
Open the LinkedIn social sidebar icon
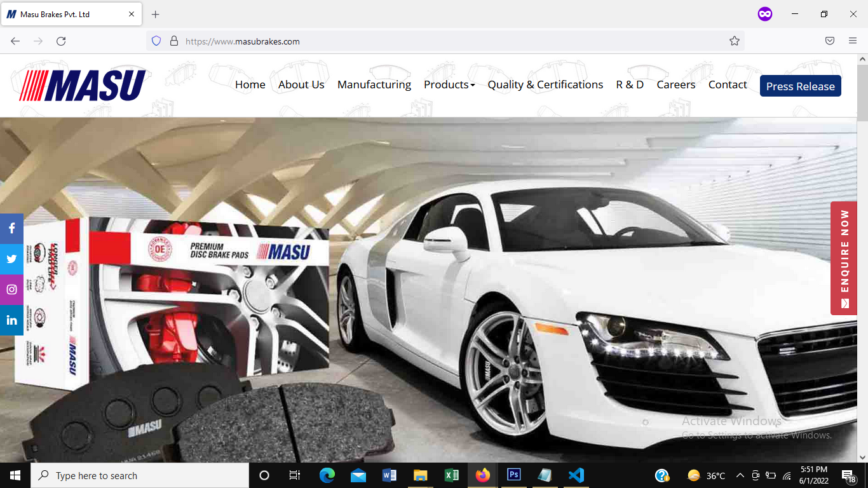(x=11, y=320)
